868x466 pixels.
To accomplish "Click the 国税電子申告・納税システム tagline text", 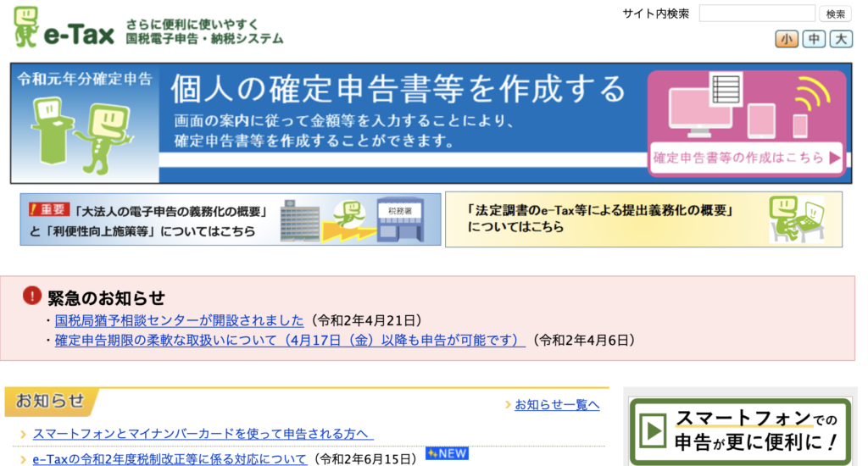I will pos(204,39).
